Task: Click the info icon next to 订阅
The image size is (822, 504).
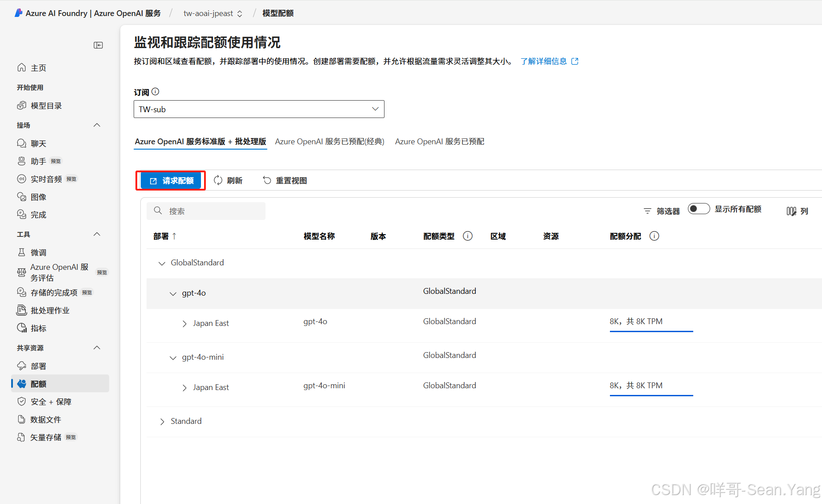Action: [x=155, y=92]
